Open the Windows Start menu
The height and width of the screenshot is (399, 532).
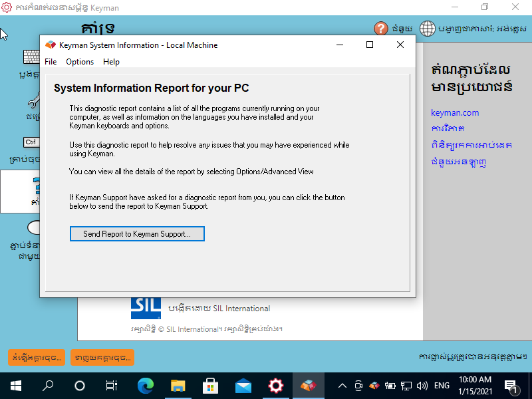16,386
